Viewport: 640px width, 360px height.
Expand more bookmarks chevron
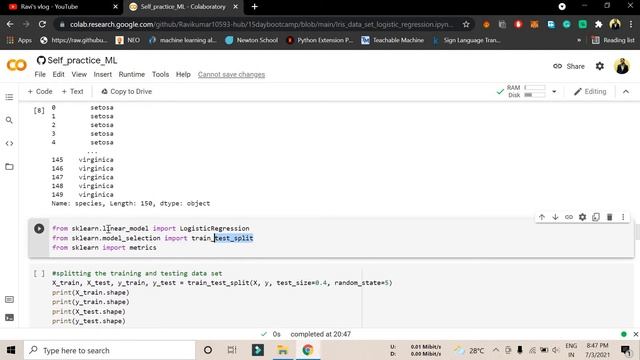click(579, 40)
